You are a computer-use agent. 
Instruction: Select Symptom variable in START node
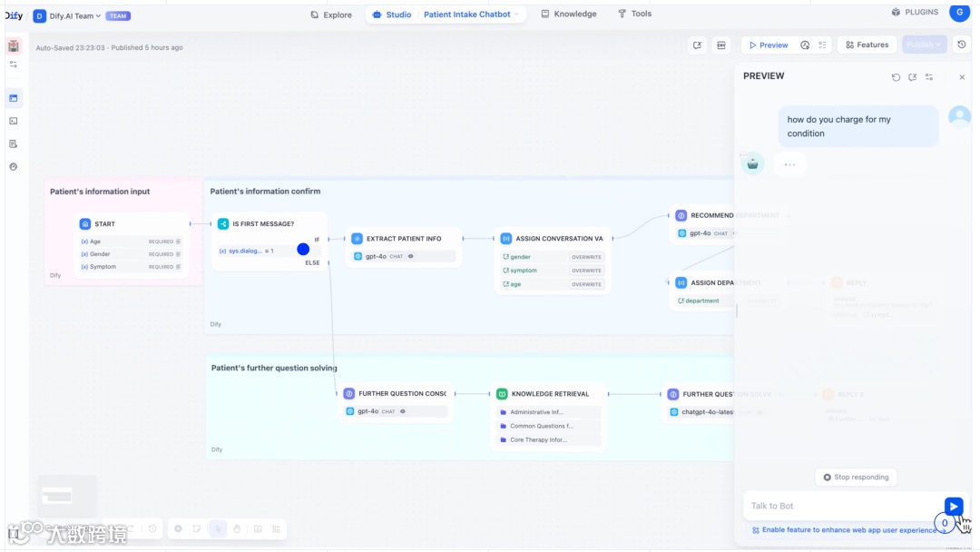click(131, 267)
